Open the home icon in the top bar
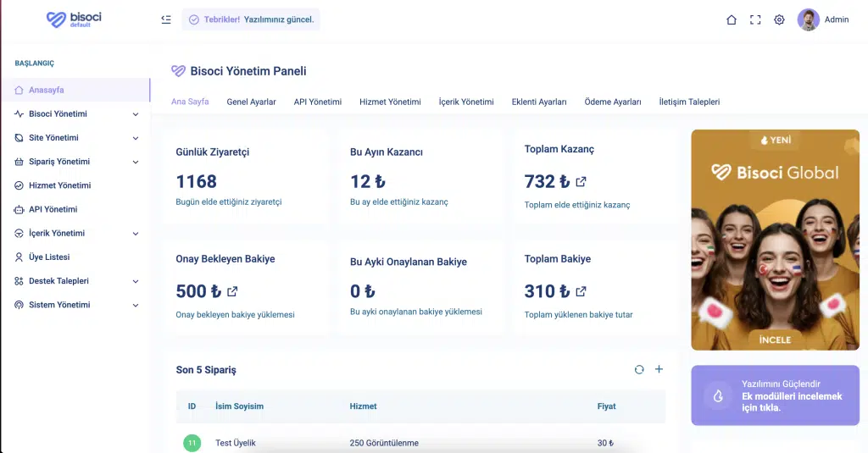 732,20
